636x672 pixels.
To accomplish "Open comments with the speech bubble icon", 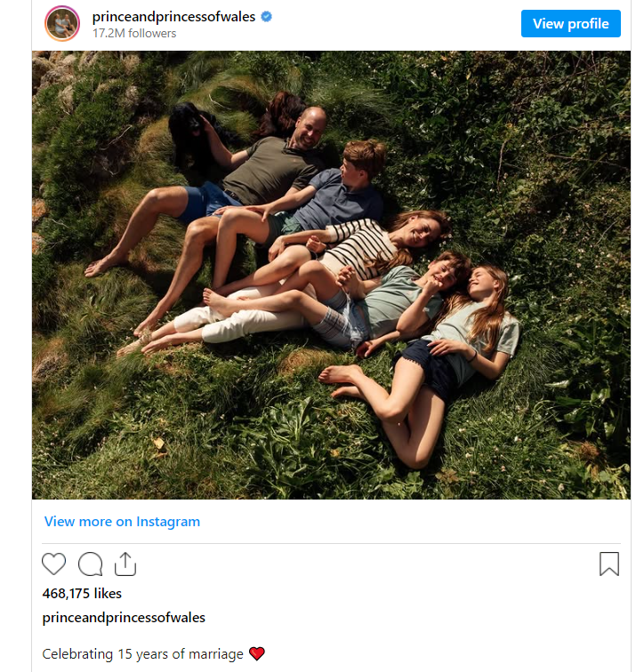I will click(90, 564).
